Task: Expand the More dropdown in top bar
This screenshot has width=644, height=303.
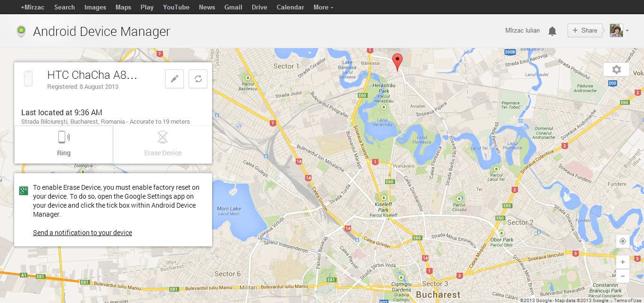Action: [x=323, y=7]
